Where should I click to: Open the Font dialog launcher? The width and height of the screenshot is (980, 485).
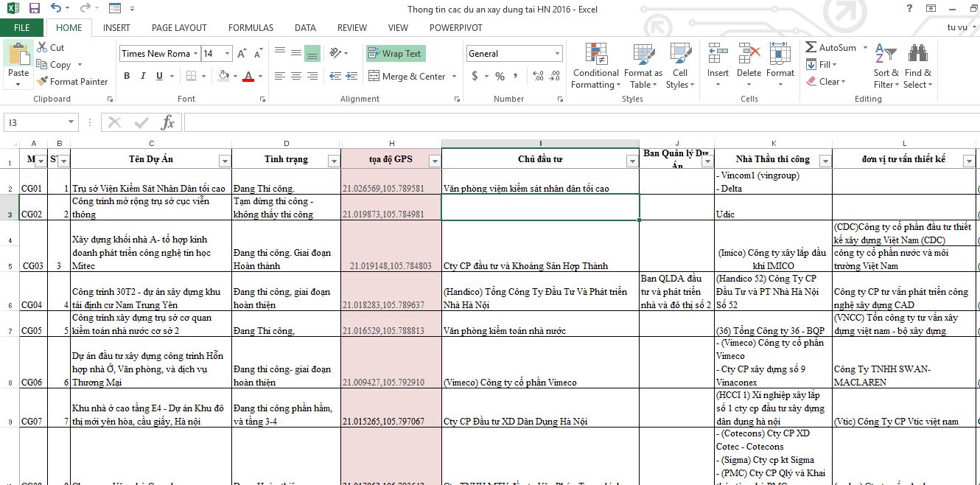(x=264, y=99)
